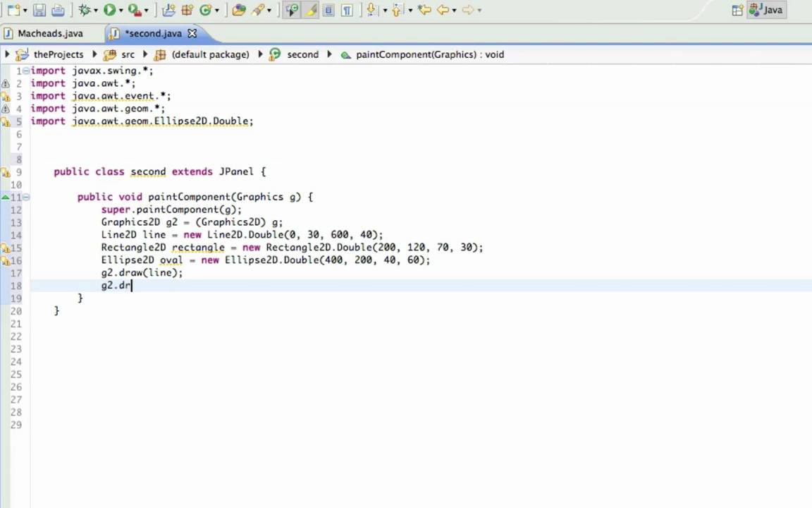The width and height of the screenshot is (812, 508).
Task: Go to Previous Annotation arrow
Action: 398,10
